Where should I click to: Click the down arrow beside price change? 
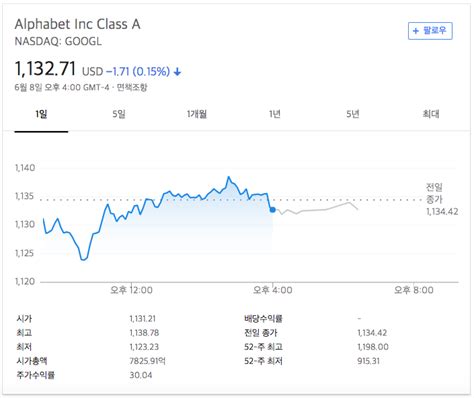point(177,72)
